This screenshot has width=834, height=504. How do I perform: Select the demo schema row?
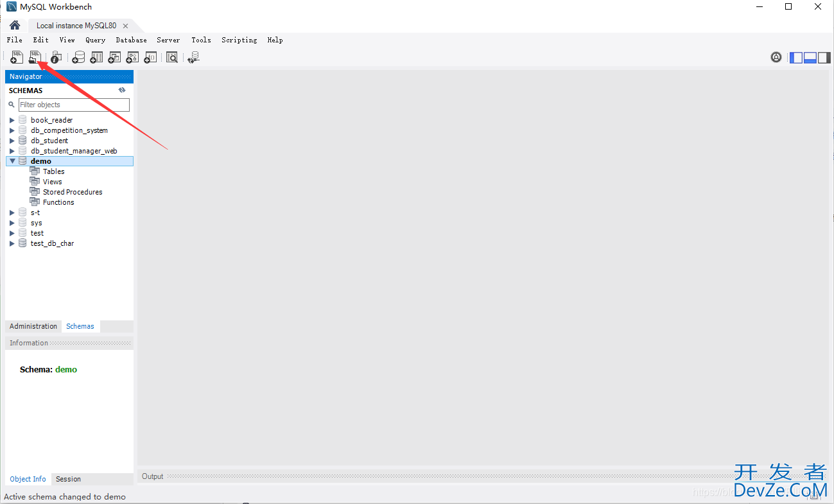coord(69,161)
